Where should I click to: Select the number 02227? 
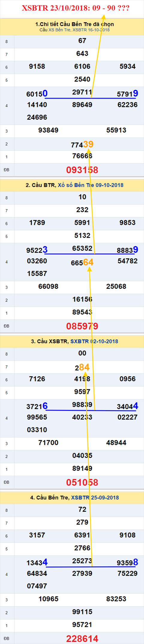coord(127,417)
